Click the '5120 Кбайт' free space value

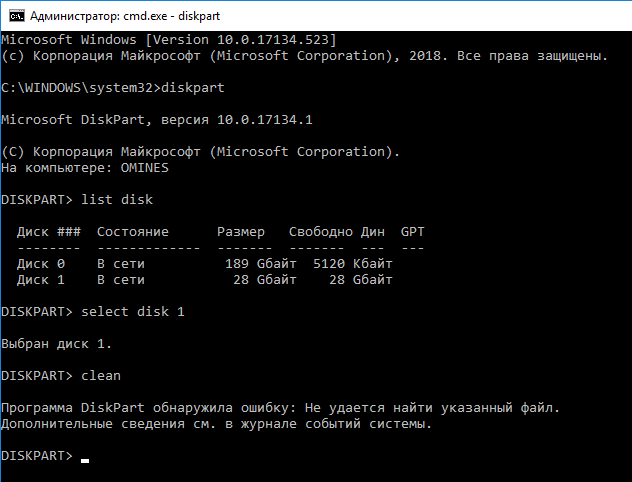tap(353, 264)
